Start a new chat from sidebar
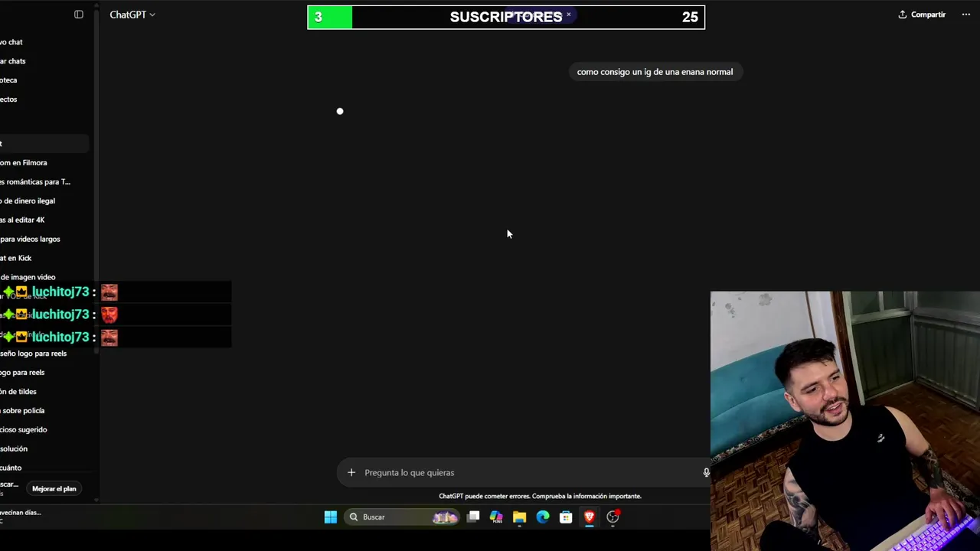 click(11, 42)
